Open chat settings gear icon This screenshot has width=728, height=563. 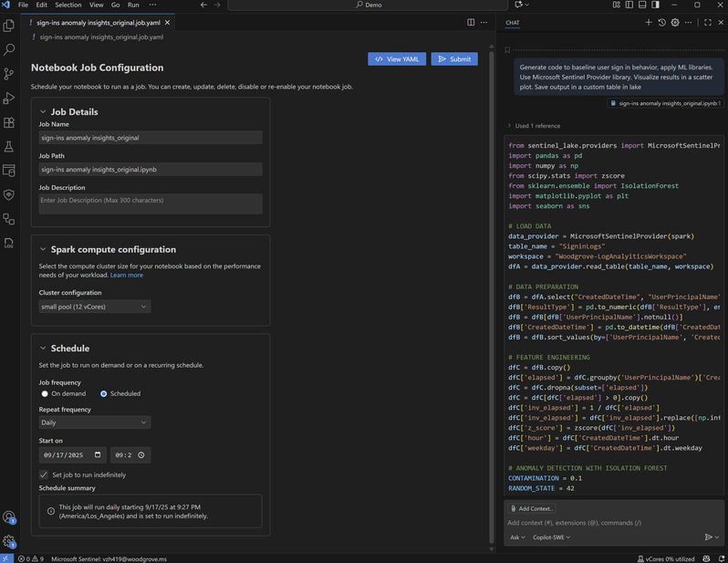pos(675,22)
